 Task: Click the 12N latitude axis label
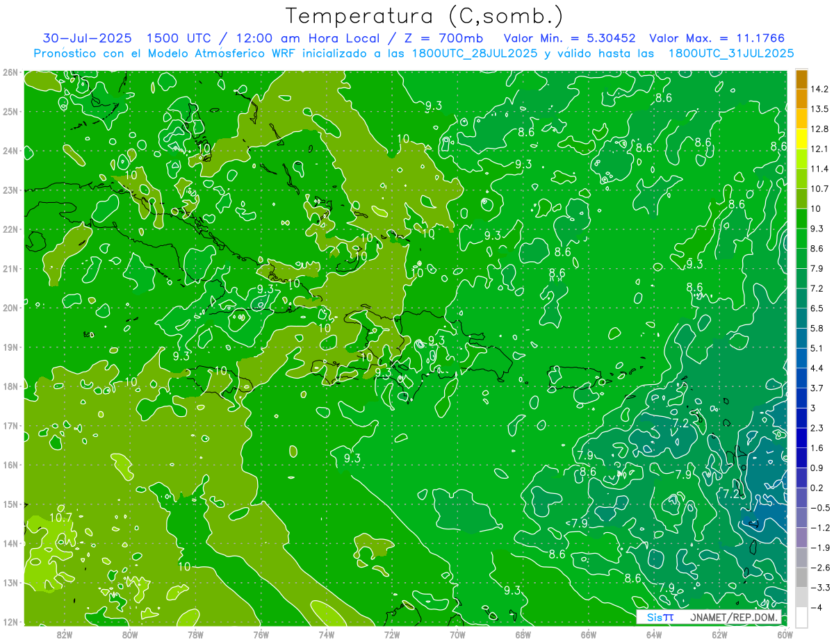[x=10, y=622]
